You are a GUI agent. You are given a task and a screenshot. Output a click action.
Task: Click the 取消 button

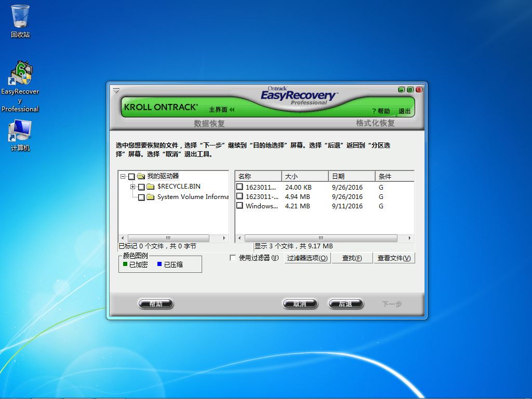300,303
